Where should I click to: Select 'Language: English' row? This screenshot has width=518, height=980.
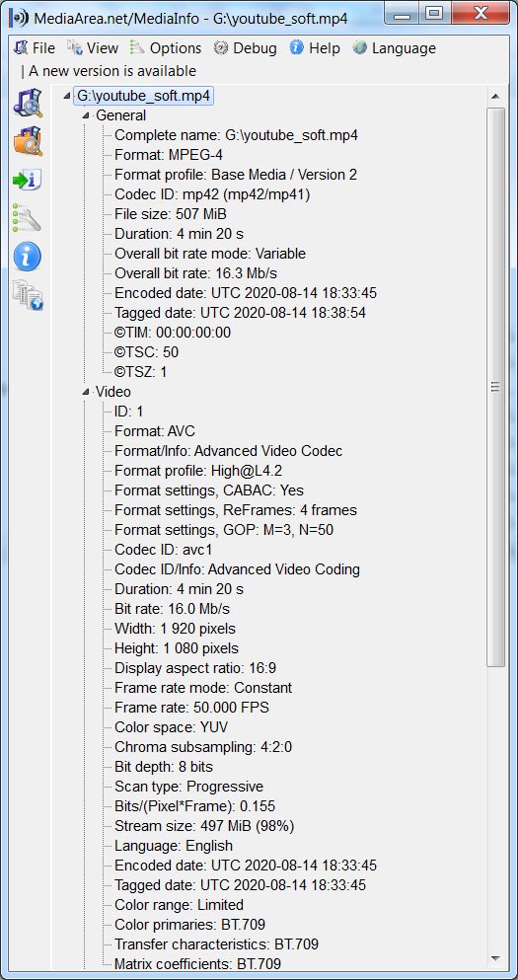click(x=174, y=846)
